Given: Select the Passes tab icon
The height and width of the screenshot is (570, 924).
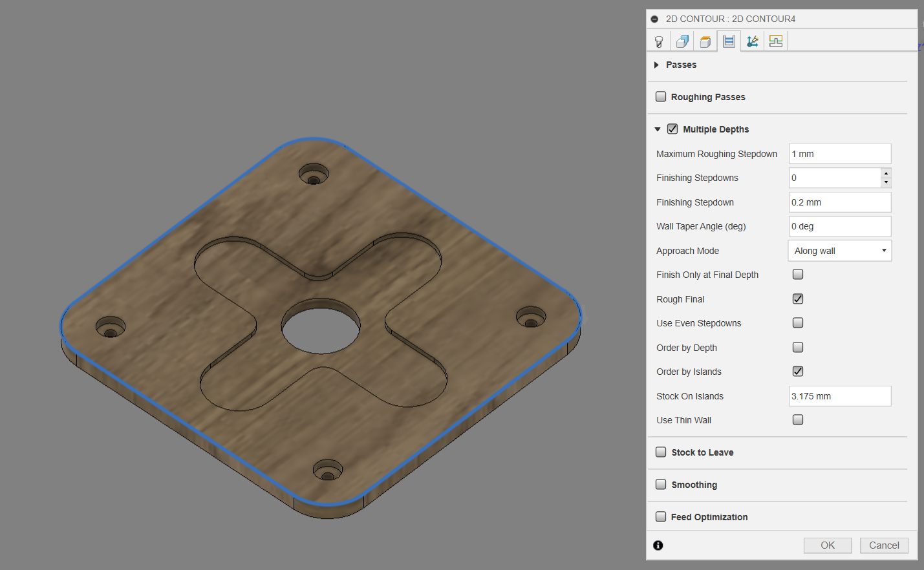Looking at the screenshot, I should click(729, 41).
